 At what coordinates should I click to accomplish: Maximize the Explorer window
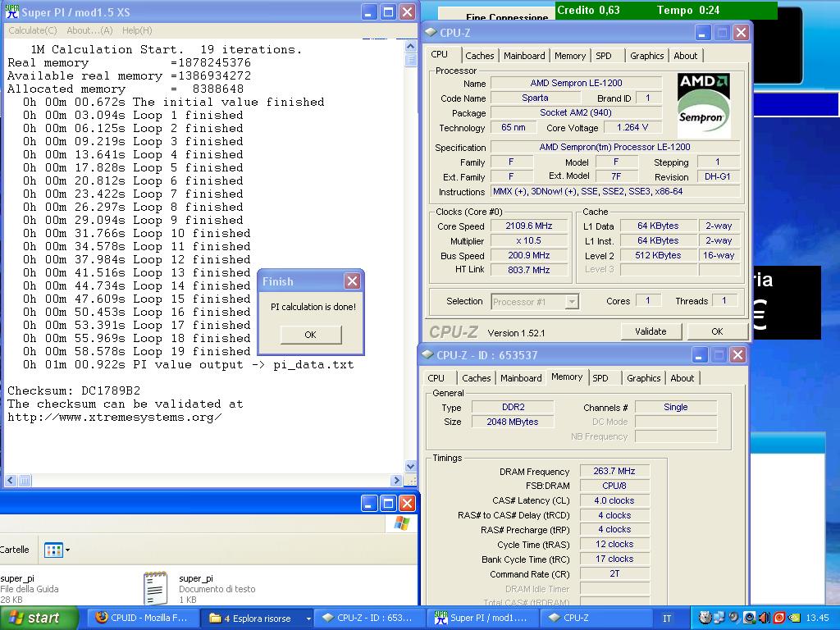[388, 503]
